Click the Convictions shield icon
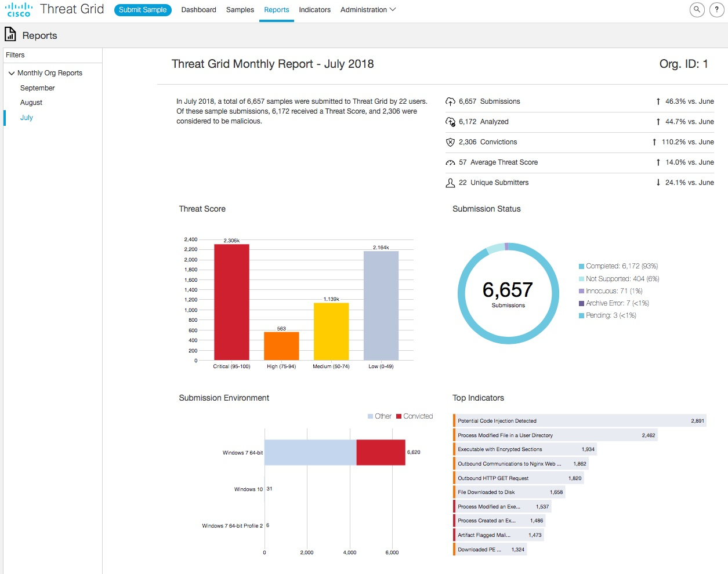 coord(450,142)
